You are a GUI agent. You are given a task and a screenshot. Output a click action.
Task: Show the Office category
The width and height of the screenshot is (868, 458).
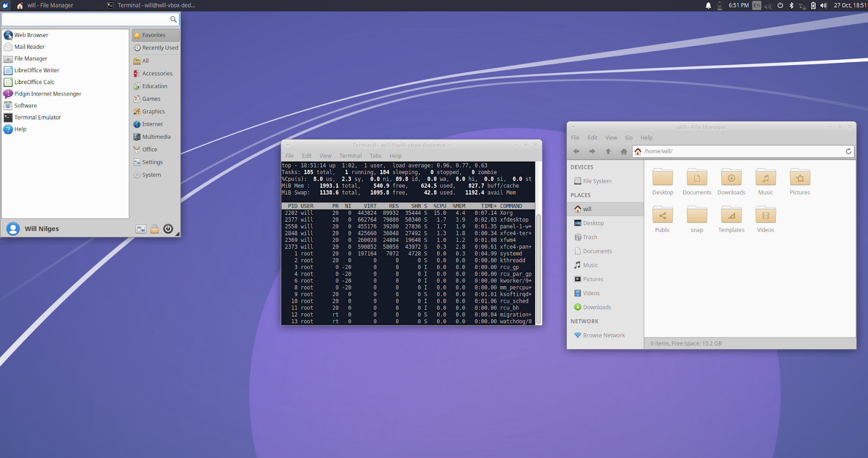coord(156,149)
